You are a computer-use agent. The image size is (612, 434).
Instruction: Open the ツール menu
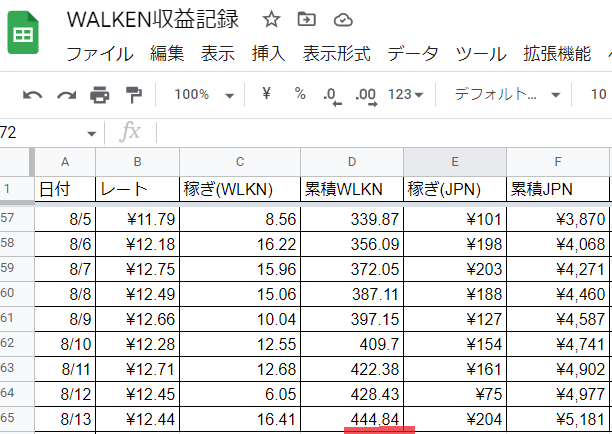click(x=481, y=54)
